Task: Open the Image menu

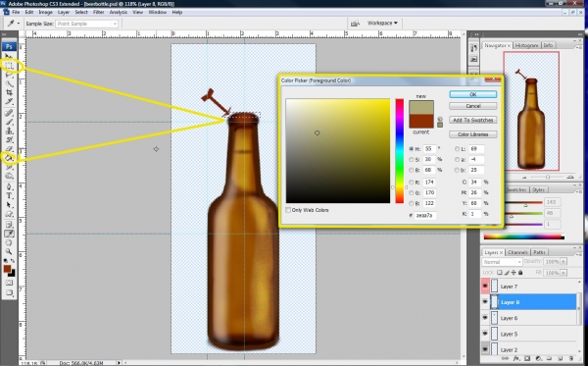Action: [x=45, y=12]
